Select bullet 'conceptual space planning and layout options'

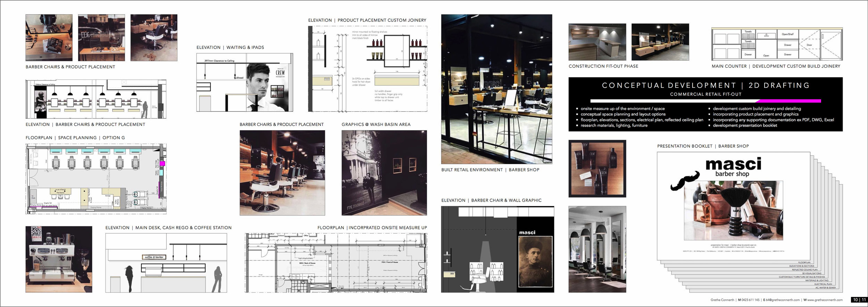(623, 114)
